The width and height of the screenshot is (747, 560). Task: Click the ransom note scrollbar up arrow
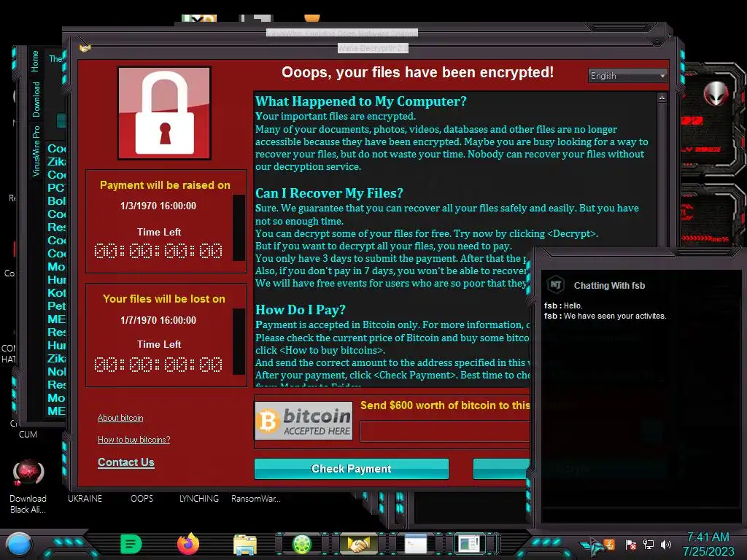click(662, 98)
